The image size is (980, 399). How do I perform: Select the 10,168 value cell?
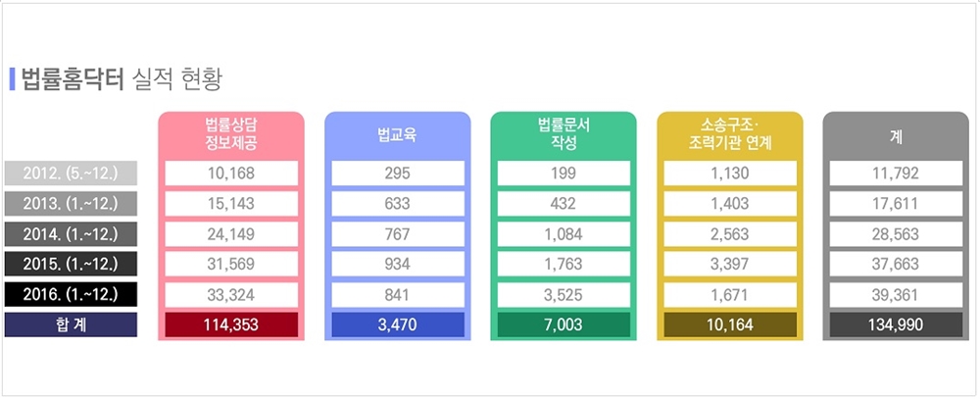[231, 174]
